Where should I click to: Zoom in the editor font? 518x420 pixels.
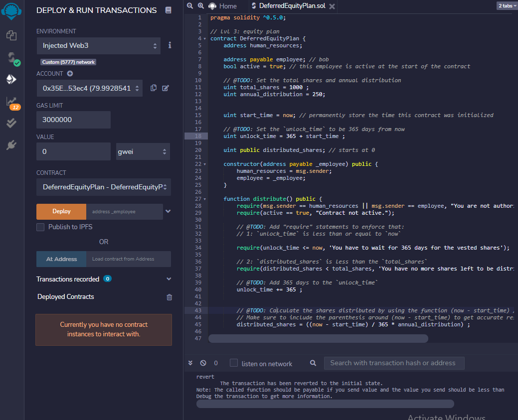point(201,5)
